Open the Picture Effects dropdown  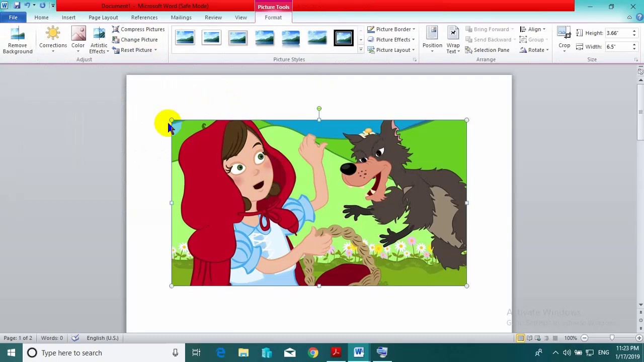point(391,40)
